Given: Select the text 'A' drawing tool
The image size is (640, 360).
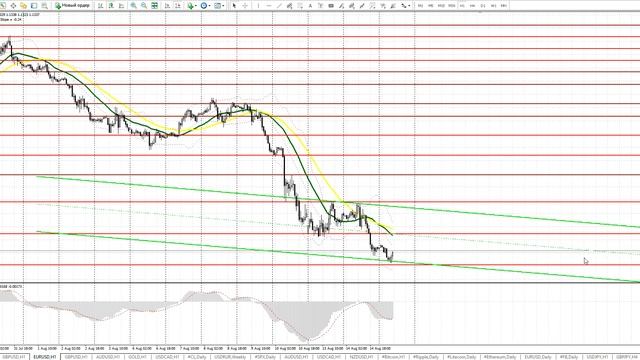Looking at the screenshot, I should (x=310, y=6).
